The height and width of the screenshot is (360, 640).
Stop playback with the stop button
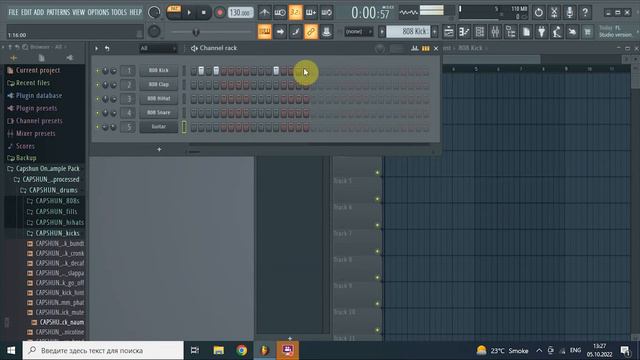[x=204, y=13]
